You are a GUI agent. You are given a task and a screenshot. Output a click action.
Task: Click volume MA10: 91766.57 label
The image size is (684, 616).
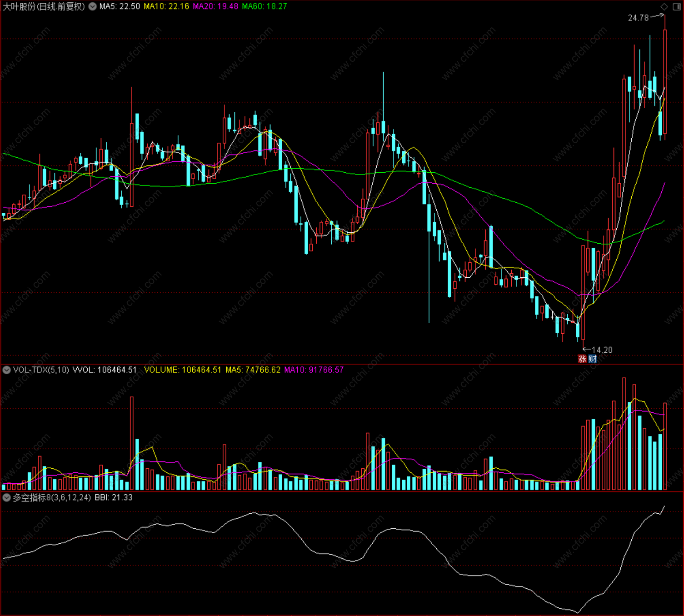[x=314, y=370]
